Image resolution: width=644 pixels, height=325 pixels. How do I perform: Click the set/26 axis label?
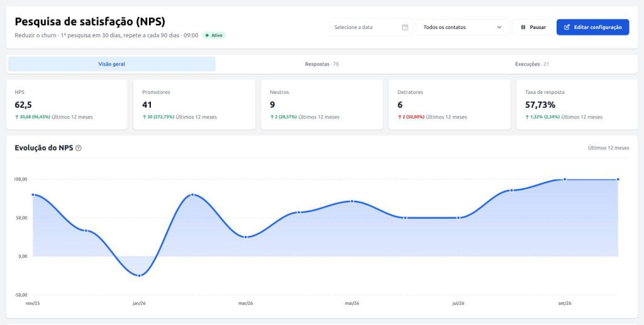pos(565,303)
